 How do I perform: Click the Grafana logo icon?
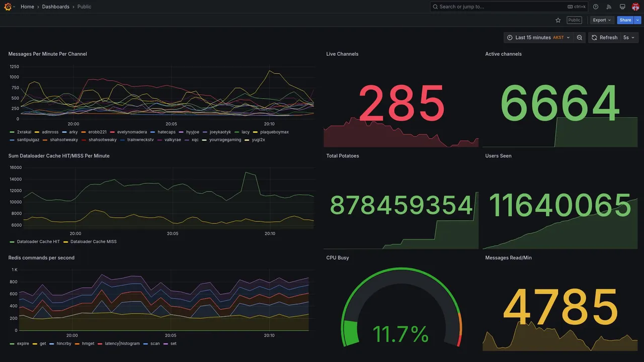[8, 7]
